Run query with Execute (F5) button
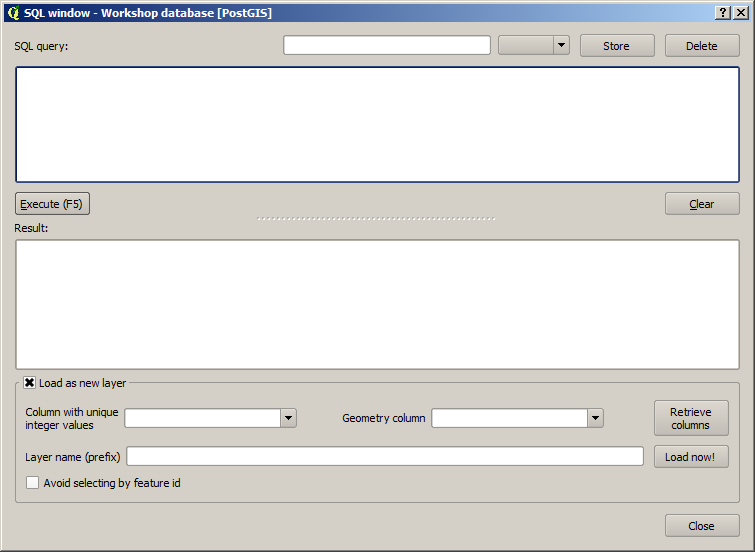The image size is (755, 552). (52, 204)
